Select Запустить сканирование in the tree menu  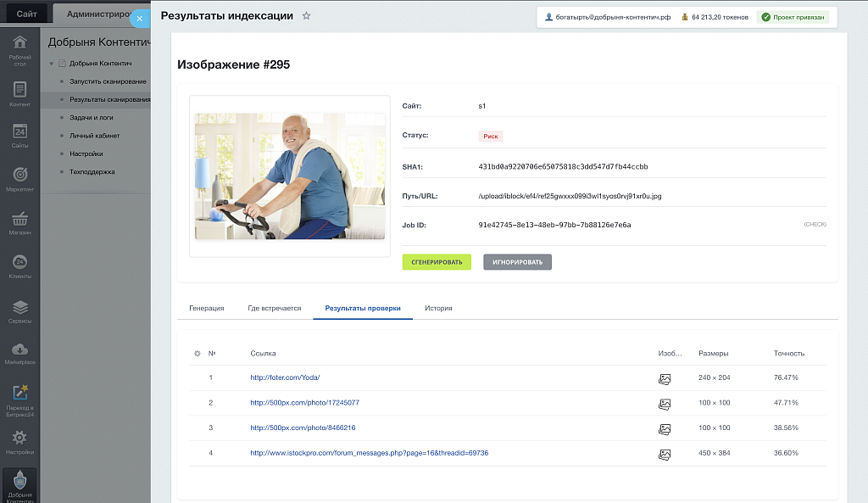coord(108,81)
